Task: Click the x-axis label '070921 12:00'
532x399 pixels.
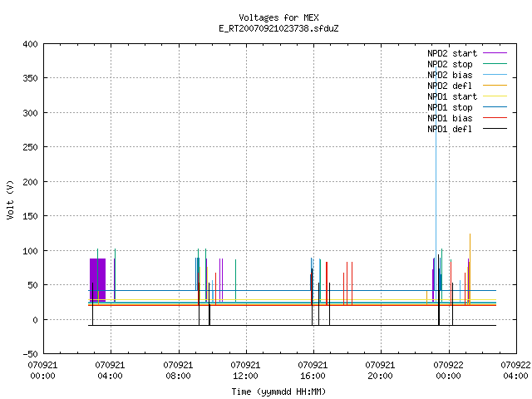Action: click(x=245, y=371)
